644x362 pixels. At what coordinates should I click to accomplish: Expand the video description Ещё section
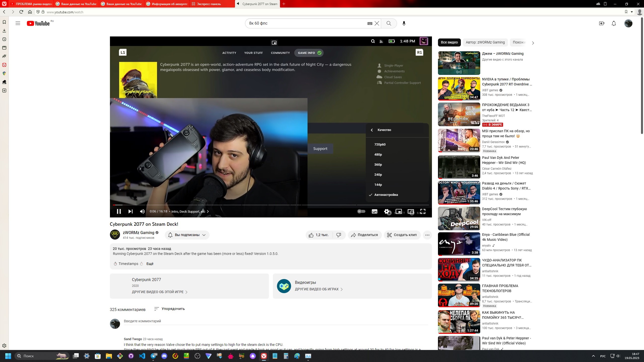click(x=149, y=263)
